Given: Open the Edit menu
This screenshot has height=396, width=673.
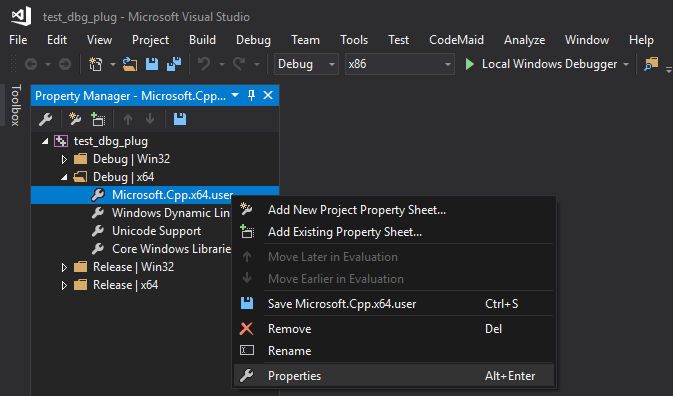Looking at the screenshot, I should click(x=57, y=40).
